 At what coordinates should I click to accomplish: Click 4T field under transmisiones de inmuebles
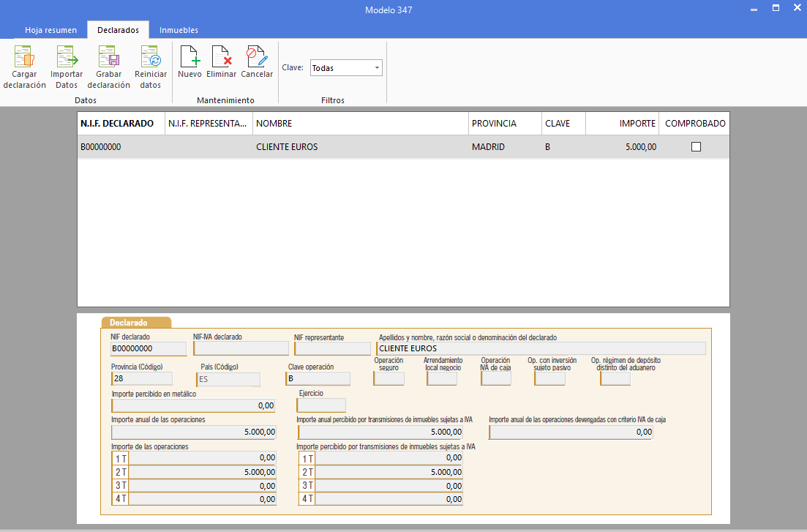(x=389, y=499)
